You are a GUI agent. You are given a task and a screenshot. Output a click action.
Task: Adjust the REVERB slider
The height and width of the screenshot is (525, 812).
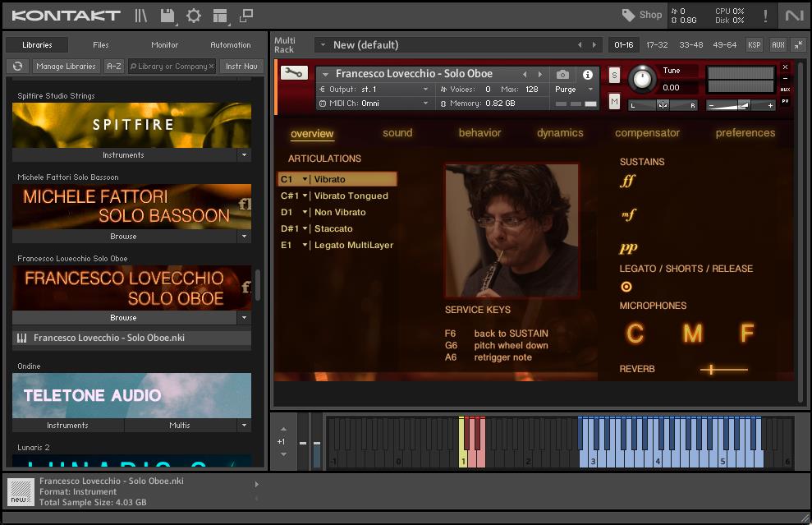click(x=712, y=370)
